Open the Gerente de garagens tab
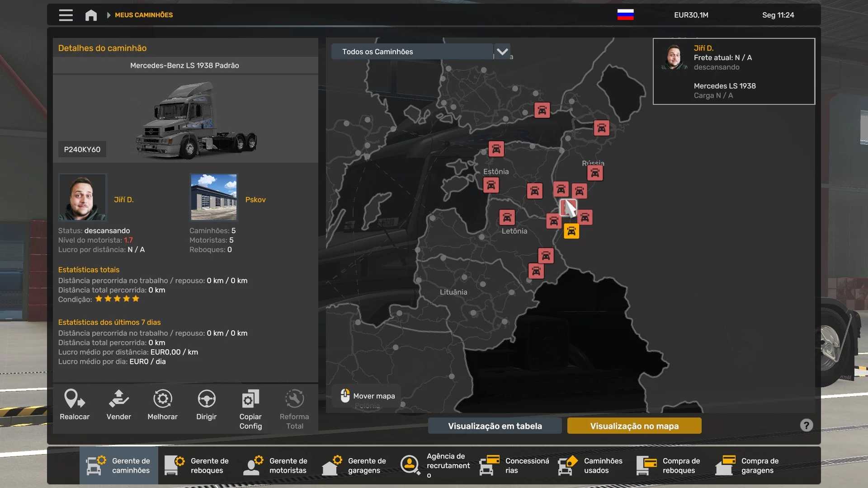 click(x=355, y=465)
